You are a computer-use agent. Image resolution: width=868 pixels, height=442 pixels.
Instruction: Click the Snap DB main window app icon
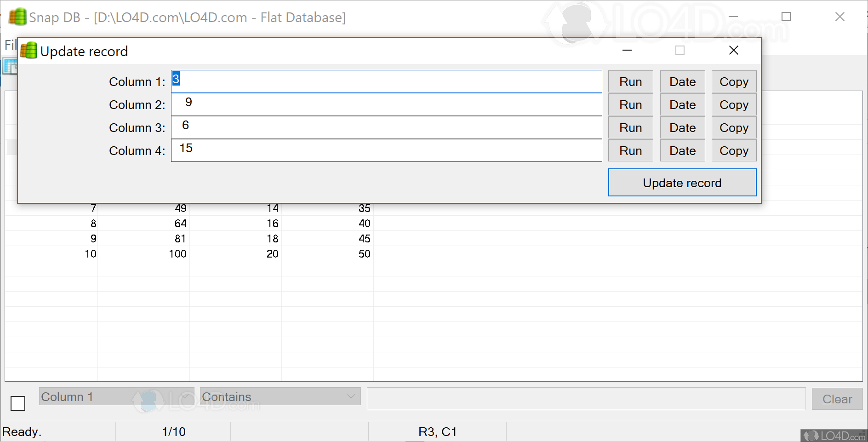(x=17, y=17)
